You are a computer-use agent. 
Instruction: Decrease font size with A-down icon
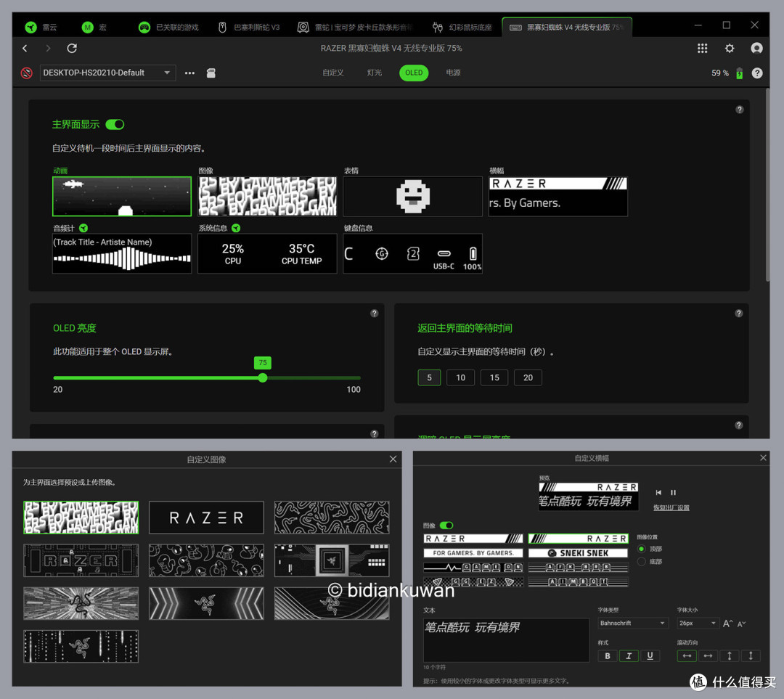click(741, 624)
